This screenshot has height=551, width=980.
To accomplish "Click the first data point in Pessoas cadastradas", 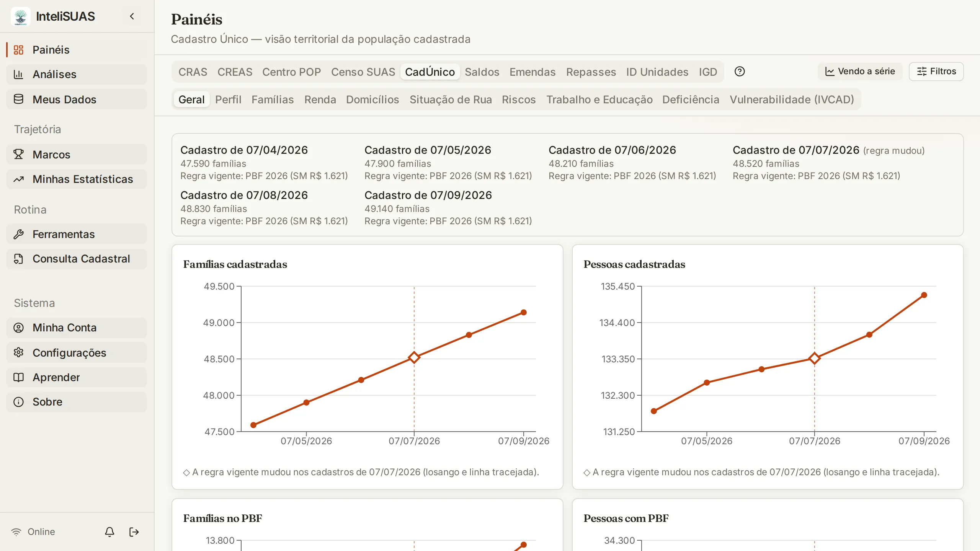I will 654,411.
